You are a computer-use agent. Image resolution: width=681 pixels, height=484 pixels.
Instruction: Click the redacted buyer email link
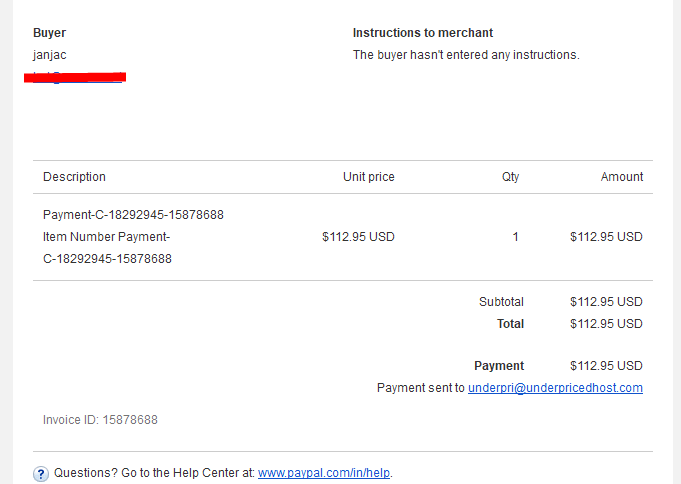tap(75, 77)
